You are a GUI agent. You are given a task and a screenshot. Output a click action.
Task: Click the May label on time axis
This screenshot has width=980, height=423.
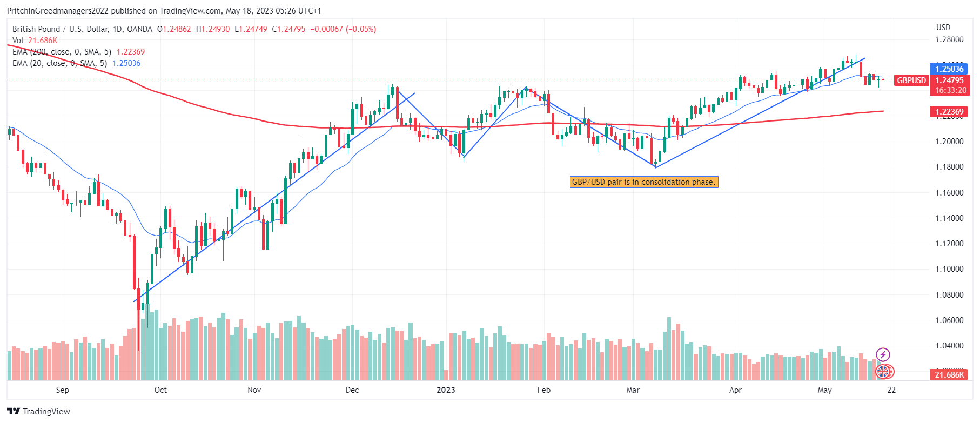pyautogui.click(x=824, y=390)
